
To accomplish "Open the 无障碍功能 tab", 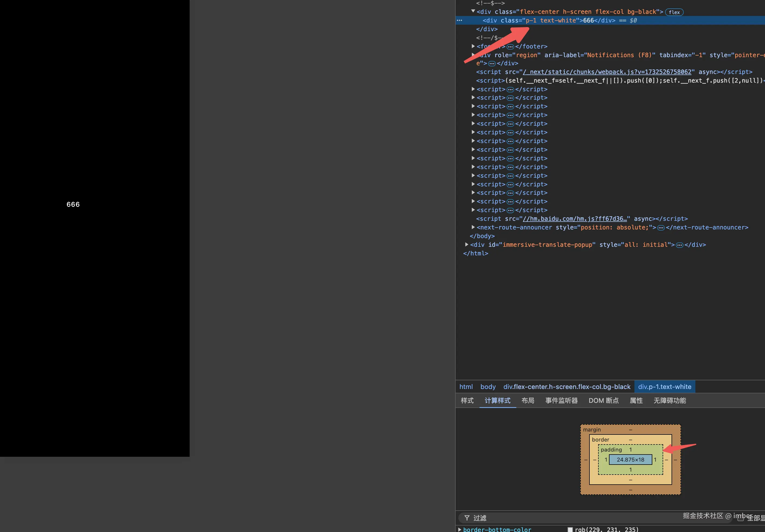I will (670, 400).
